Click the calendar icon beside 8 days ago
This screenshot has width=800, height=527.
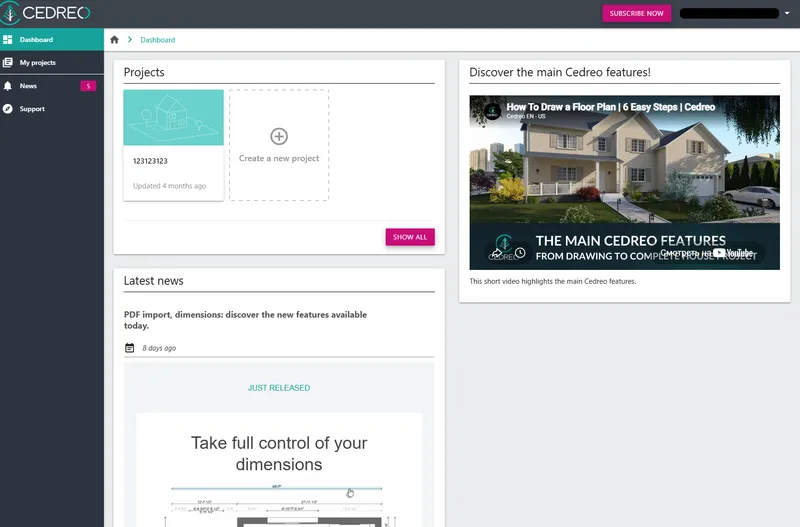click(130, 348)
